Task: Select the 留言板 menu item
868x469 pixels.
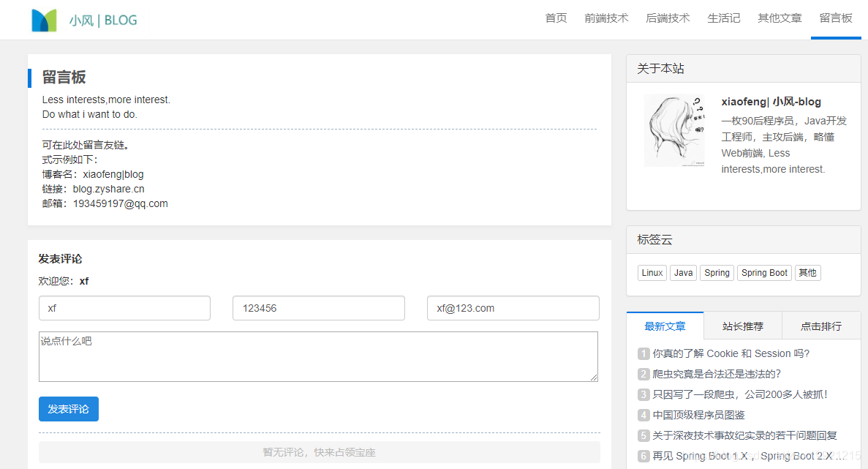Action: (835, 18)
